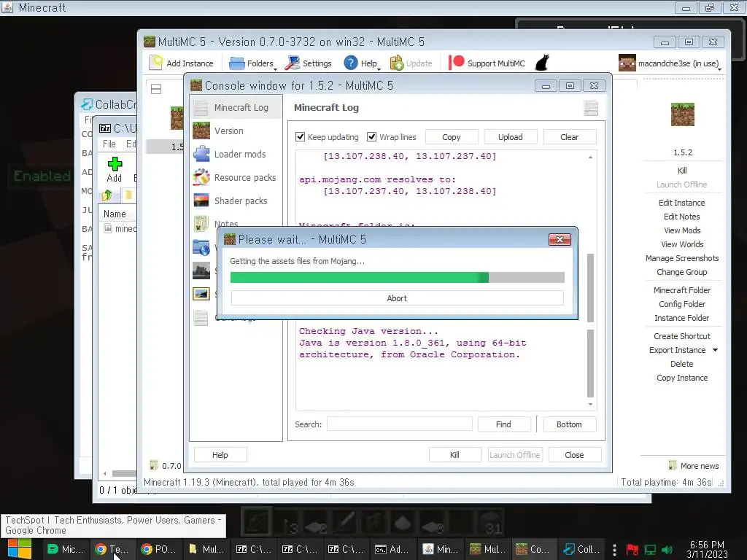Select the Minecraft Log page
This screenshot has height=560, width=747.
[237, 108]
